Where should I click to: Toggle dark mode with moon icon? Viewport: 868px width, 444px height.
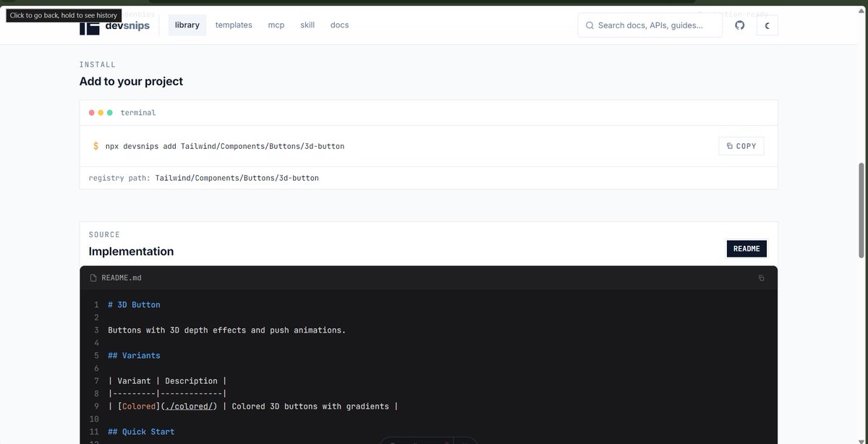click(767, 25)
